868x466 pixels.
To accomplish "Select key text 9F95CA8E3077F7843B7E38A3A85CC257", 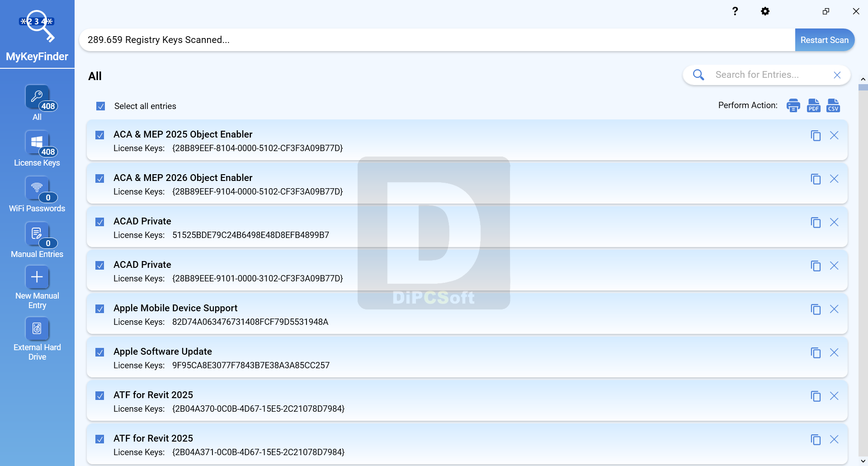I will [251, 365].
